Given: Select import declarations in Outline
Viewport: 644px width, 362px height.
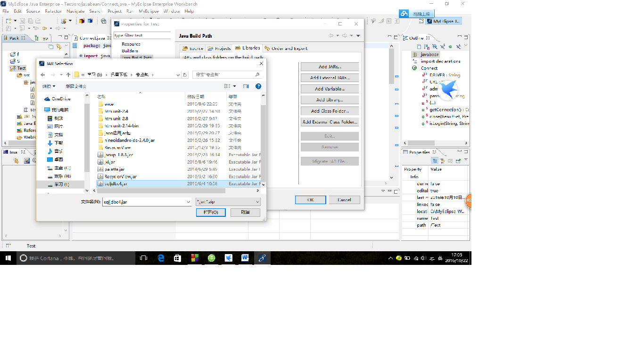Looking at the screenshot, I should pyautogui.click(x=440, y=61).
